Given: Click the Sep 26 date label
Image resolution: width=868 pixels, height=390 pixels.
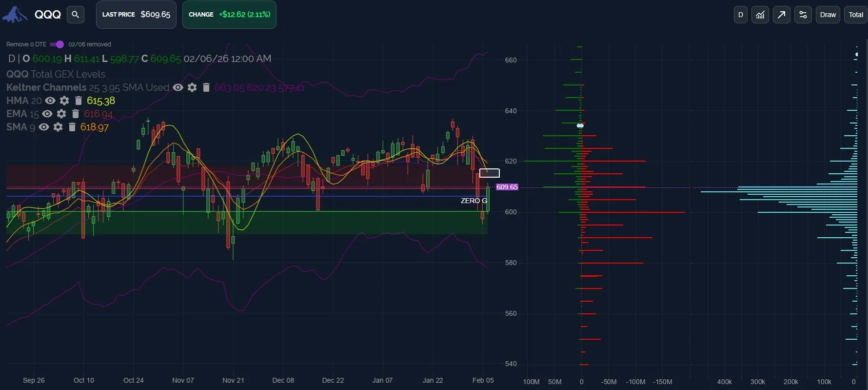Looking at the screenshot, I should click(34, 380).
